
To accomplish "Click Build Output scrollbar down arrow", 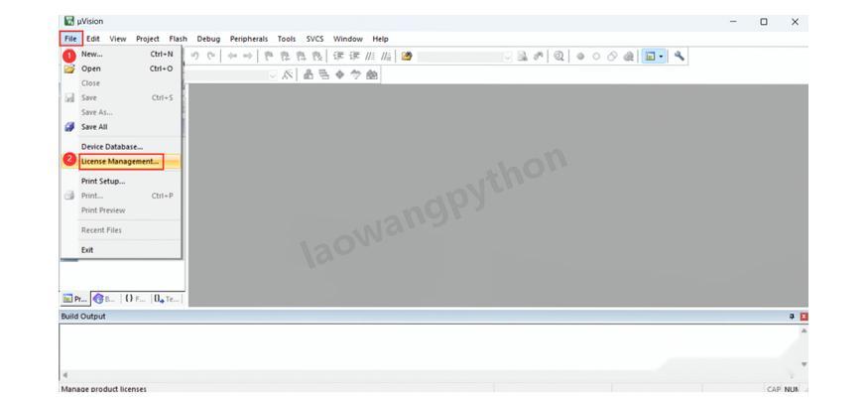I will coord(804,364).
